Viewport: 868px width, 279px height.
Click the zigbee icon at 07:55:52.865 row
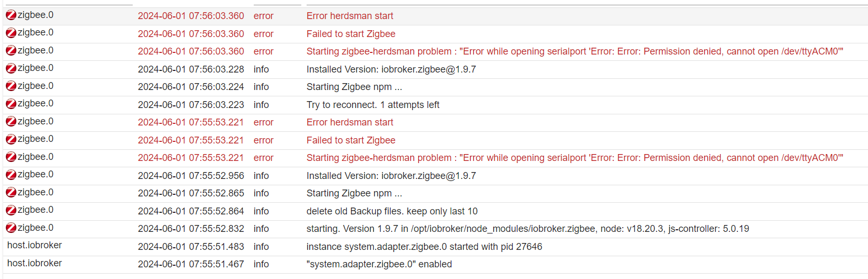11,193
